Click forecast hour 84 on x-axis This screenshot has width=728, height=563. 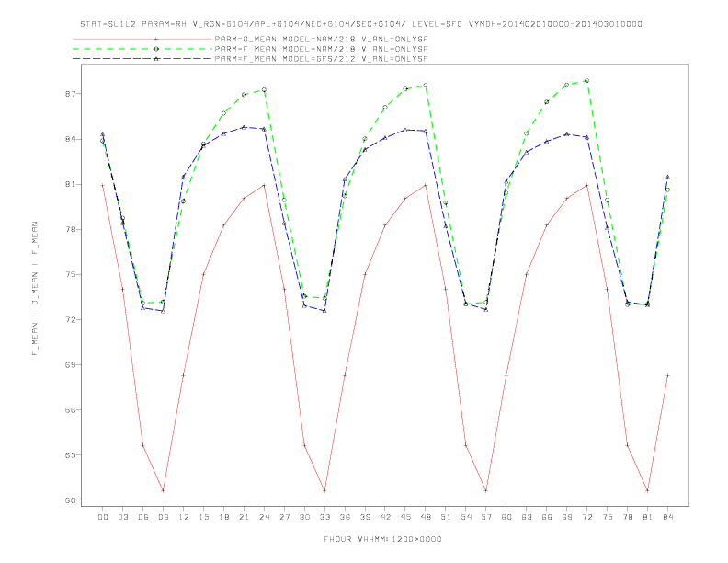click(x=668, y=517)
